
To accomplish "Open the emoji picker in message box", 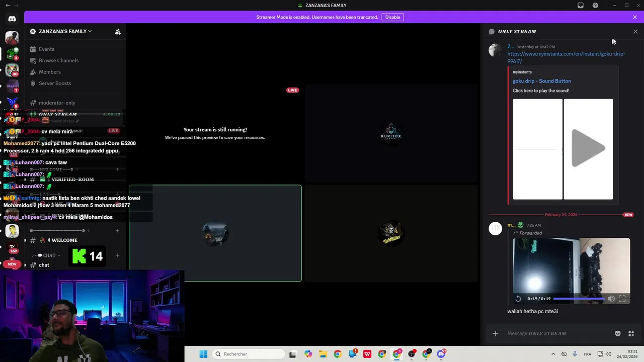I will [618, 333].
